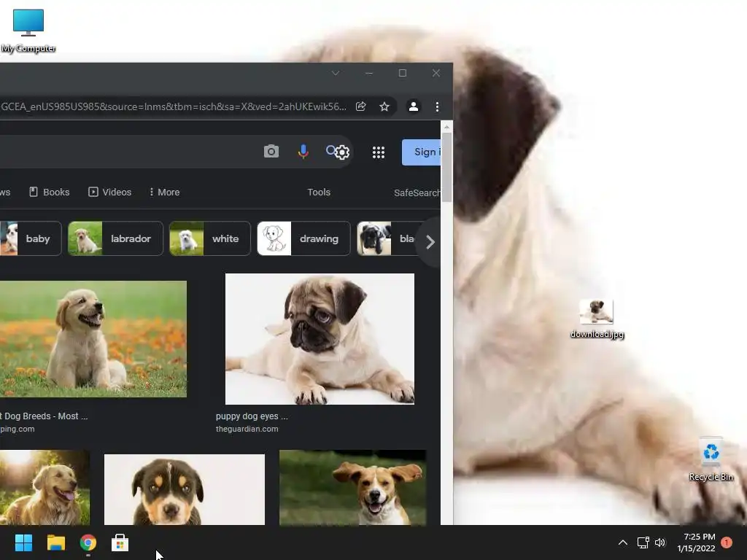Screen dimensions: 747x560
Task: Search by image with the camera icon
Action: [271, 152]
